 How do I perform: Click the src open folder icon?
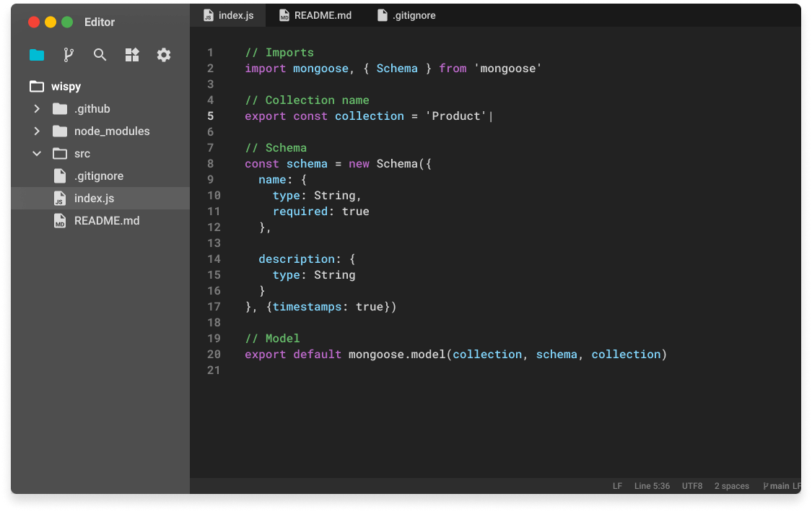click(60, 153)
